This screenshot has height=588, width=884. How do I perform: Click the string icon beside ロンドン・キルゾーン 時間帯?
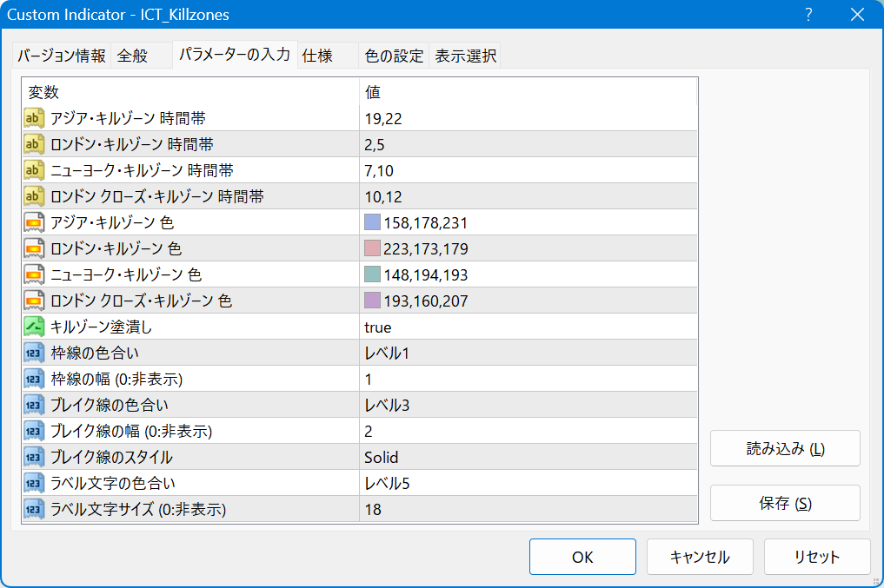tap(34, 144)
